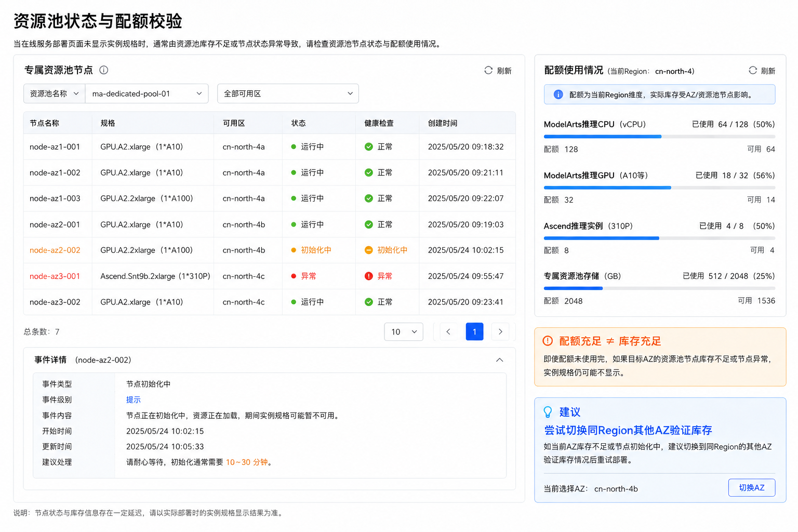Image resolution: width=798 pixels, height=532 pixels.
Task: Click the 切换AZ button
Action: click(x=752, y=488)
